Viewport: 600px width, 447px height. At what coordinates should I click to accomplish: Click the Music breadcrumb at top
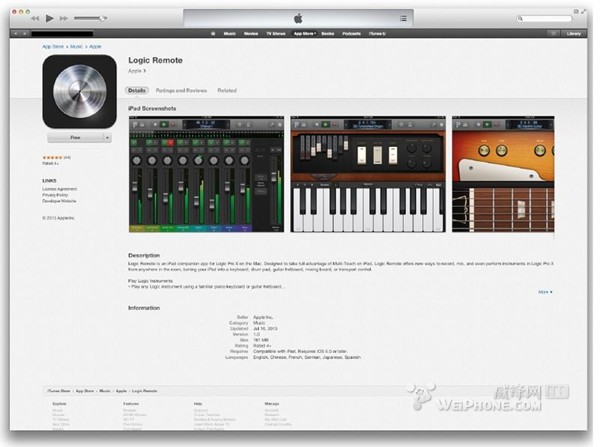click(76, 46)
